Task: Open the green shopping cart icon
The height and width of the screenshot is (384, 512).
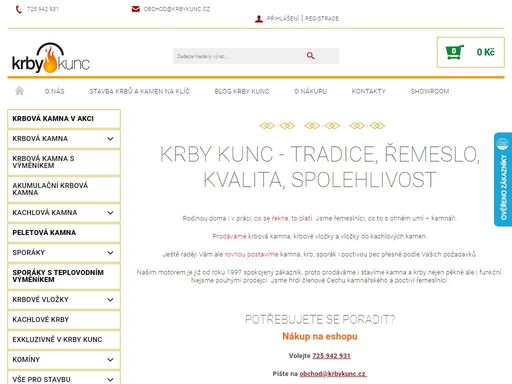Action: [x=454, y=52]
